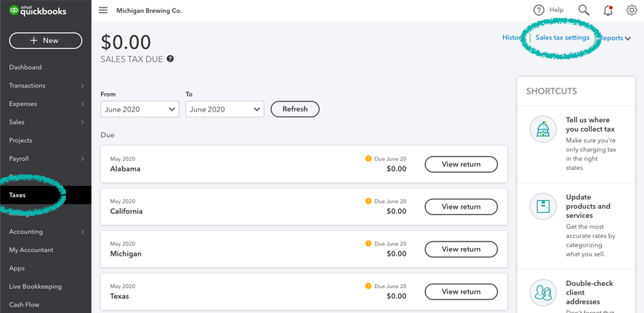The width and height of the screenshot is (644, 313).
Task: Open the From month dropdown
Action: (x=140, y=109)
